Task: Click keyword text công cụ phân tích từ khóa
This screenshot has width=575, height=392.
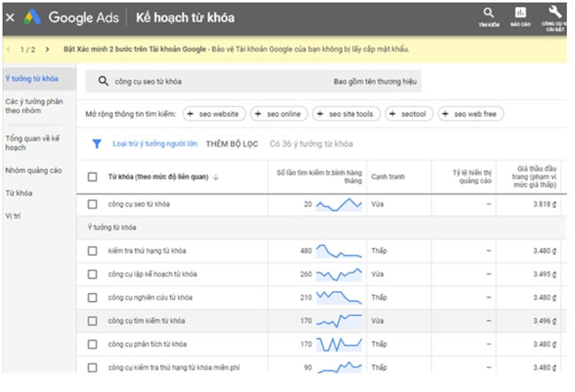Action: click(x=148, y=344)
